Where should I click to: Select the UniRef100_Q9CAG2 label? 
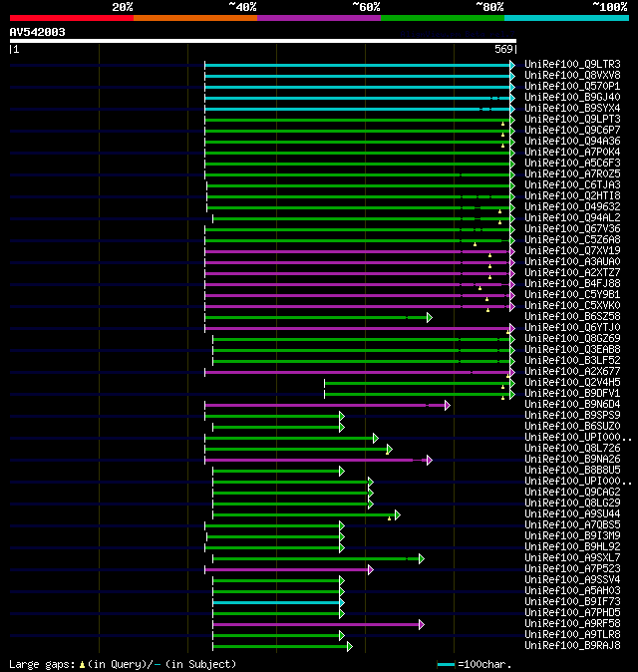click(572, 493)
